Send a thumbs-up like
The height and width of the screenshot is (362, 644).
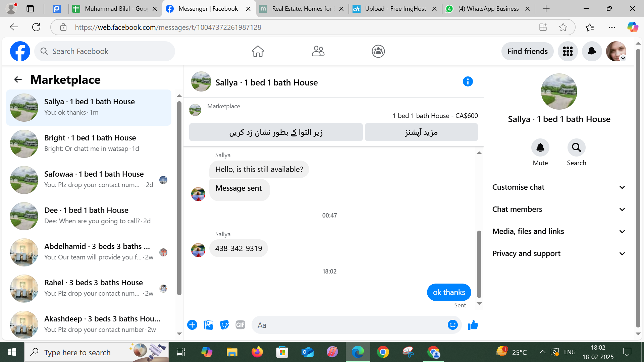coord(473,325)
